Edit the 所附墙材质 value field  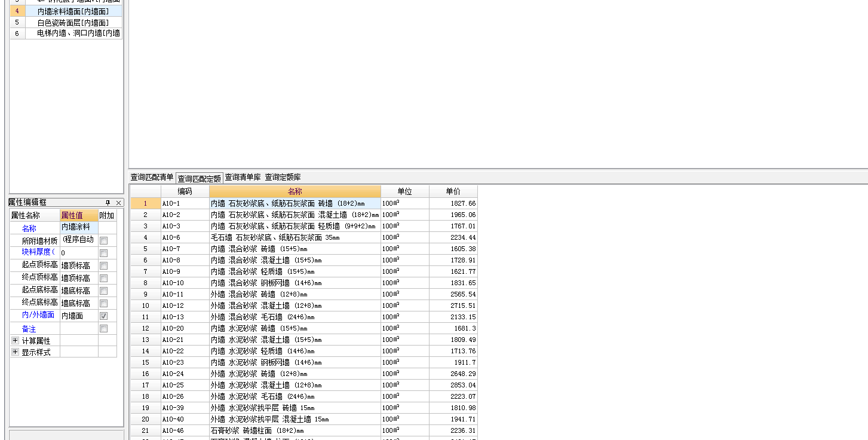click(79, 240)
